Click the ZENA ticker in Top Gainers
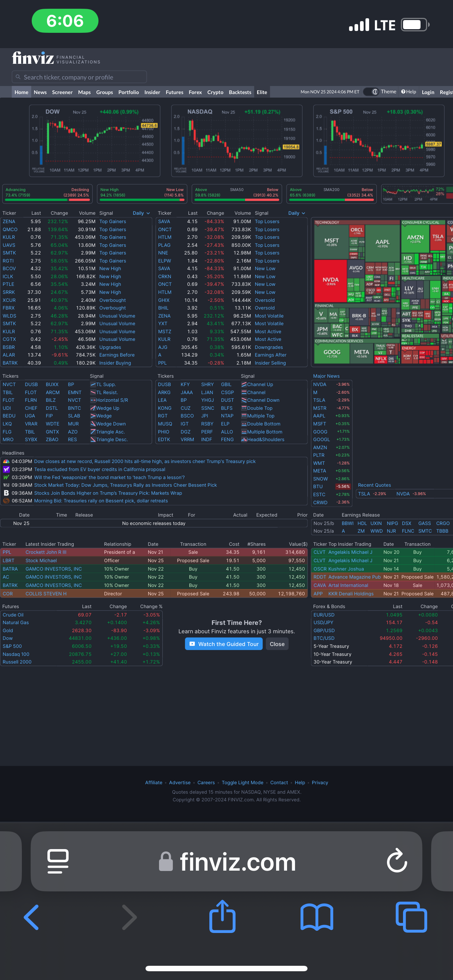453x980 pixels. tap(9, 221)
